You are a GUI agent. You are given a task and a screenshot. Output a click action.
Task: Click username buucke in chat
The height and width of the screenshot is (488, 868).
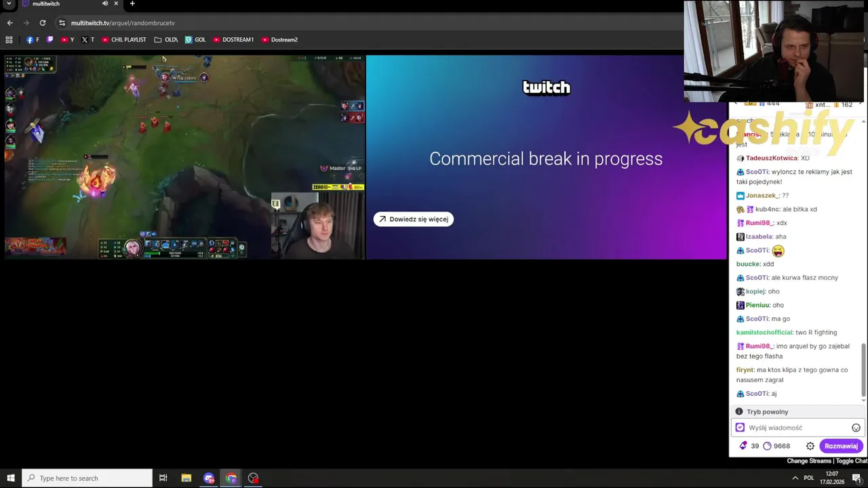(747, 264)
